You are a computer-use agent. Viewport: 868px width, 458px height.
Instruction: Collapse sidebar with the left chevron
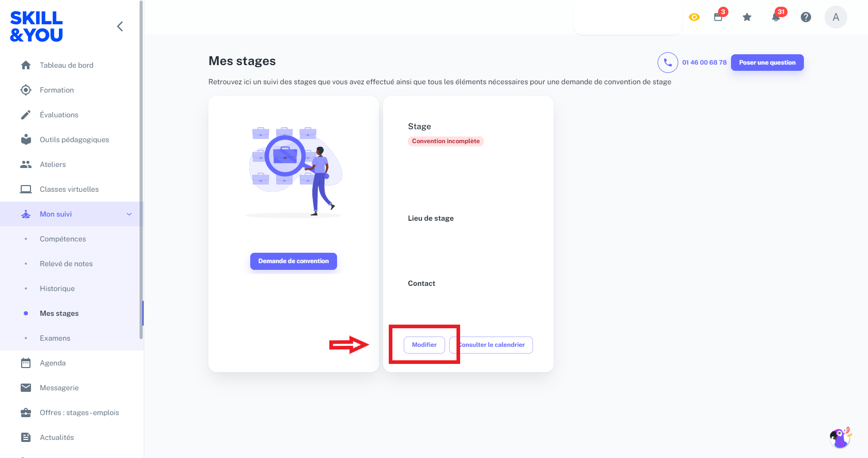point(120,26)
